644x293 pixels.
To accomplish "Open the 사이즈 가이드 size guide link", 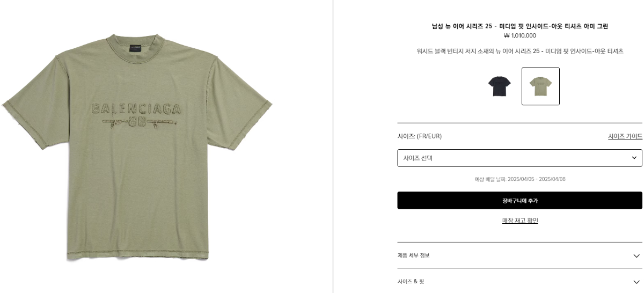I will [625, 136].
